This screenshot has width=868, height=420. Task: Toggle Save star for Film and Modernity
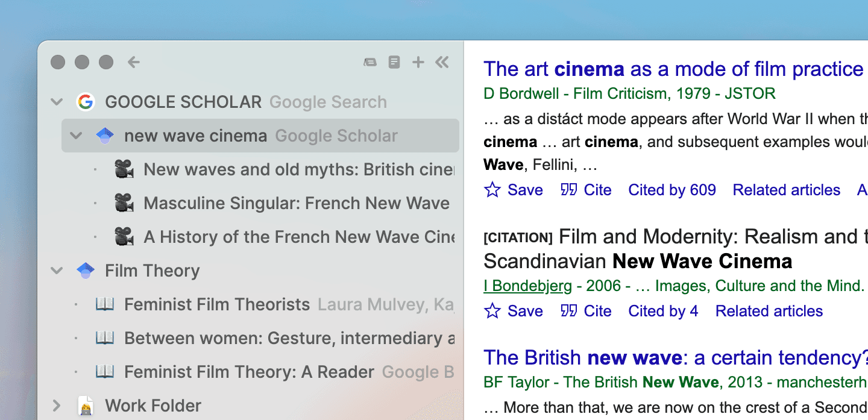click(x=492, y=311)
